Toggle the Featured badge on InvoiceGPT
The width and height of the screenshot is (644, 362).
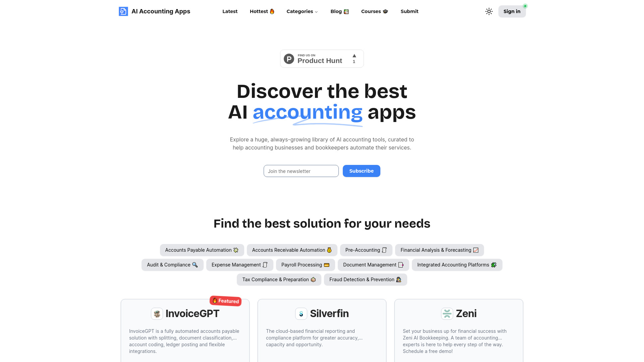(x=225, y=301)
